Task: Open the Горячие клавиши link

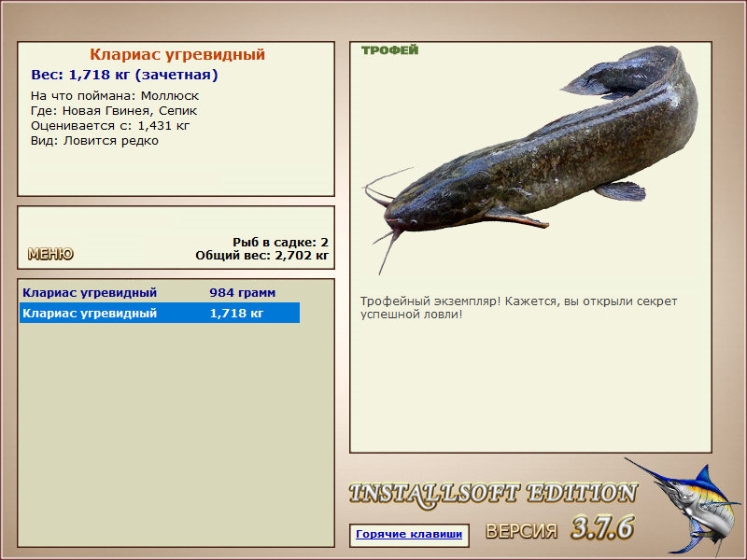Action: [x=409, y=534]
